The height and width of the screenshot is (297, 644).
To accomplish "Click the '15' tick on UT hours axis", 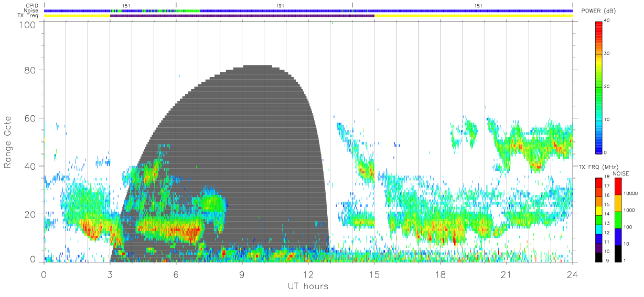I will (x=374, y=274).
